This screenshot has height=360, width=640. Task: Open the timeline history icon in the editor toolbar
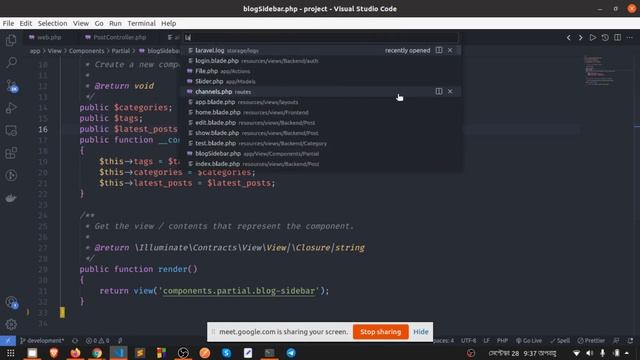[x=605, y=38]
